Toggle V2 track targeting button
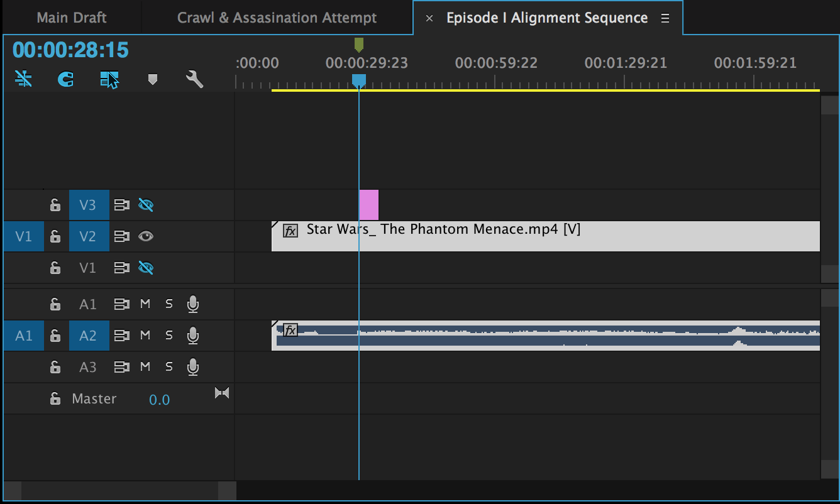 click(x=89, y=236)
